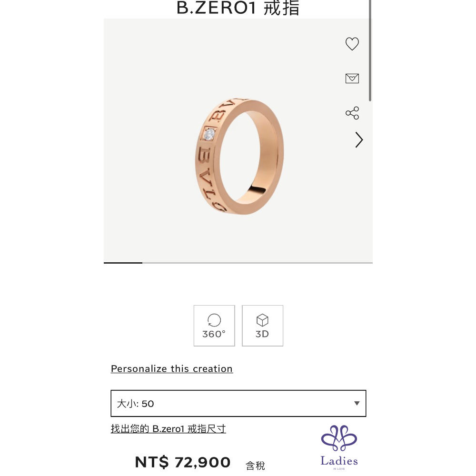
Task: Click the diamond on the ring
Action: (209, 134)
